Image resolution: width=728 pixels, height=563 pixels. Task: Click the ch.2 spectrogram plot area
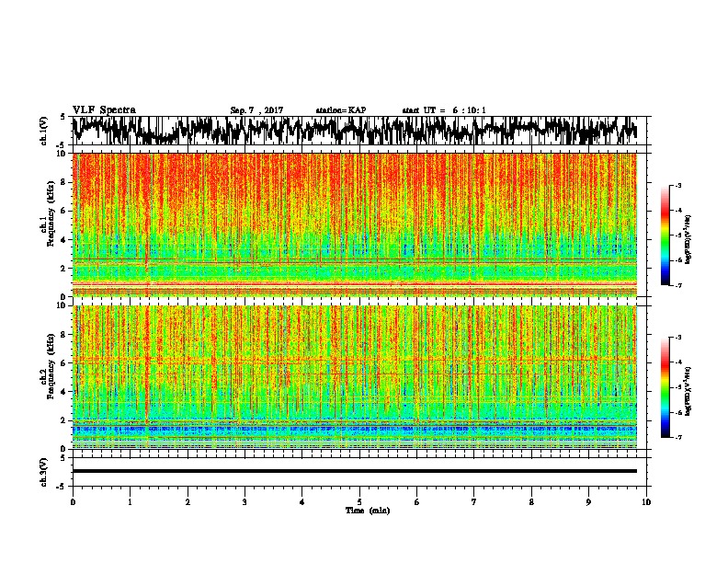tap(355, 377)
